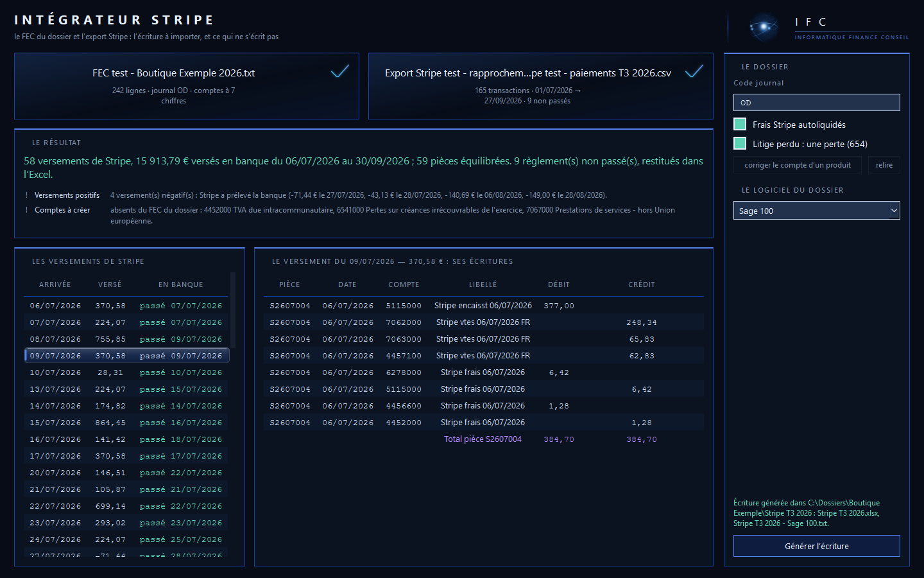Toggle the Frais Stripe autoliquidés checkbox
Screen dimensions: 924x578
coord(740,125)
